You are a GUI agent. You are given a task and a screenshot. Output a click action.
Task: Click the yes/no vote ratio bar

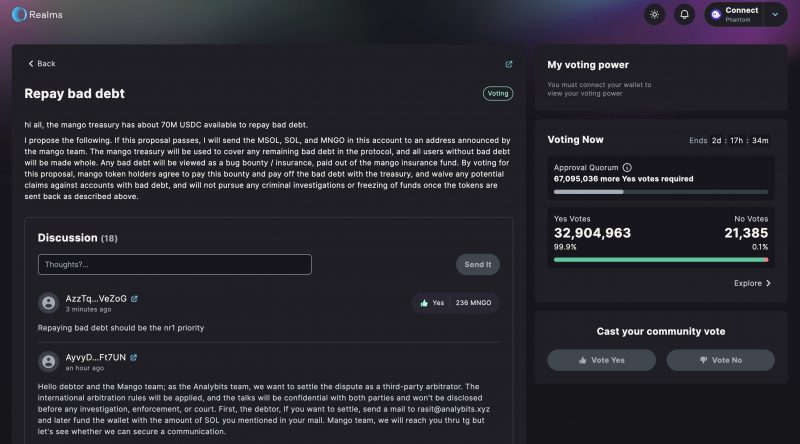click(x=661, y=260)
